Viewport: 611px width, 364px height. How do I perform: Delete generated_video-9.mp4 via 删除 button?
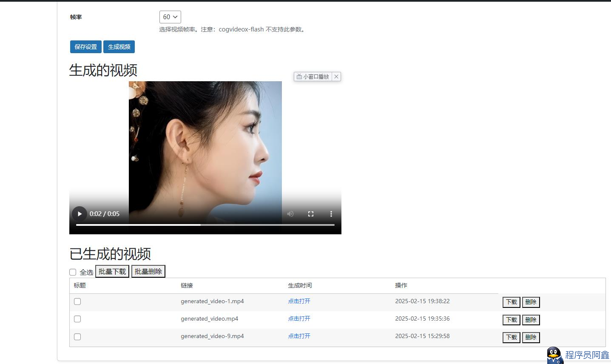coord(531,338)
